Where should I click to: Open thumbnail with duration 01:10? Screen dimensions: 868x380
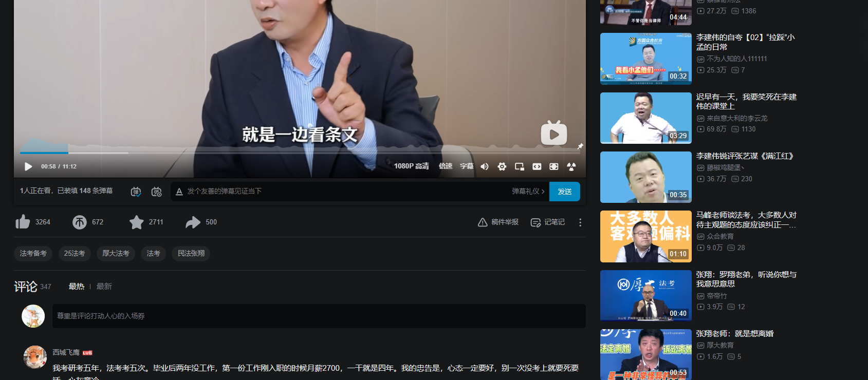coord(646,236)
